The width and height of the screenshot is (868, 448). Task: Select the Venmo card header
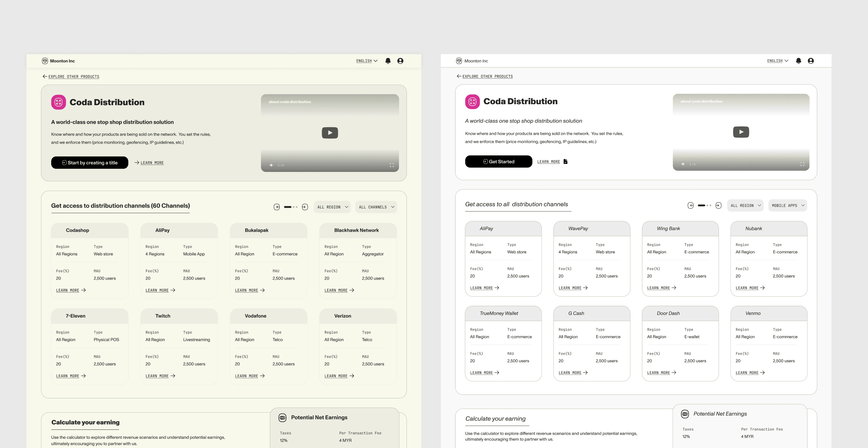(769, 313)
